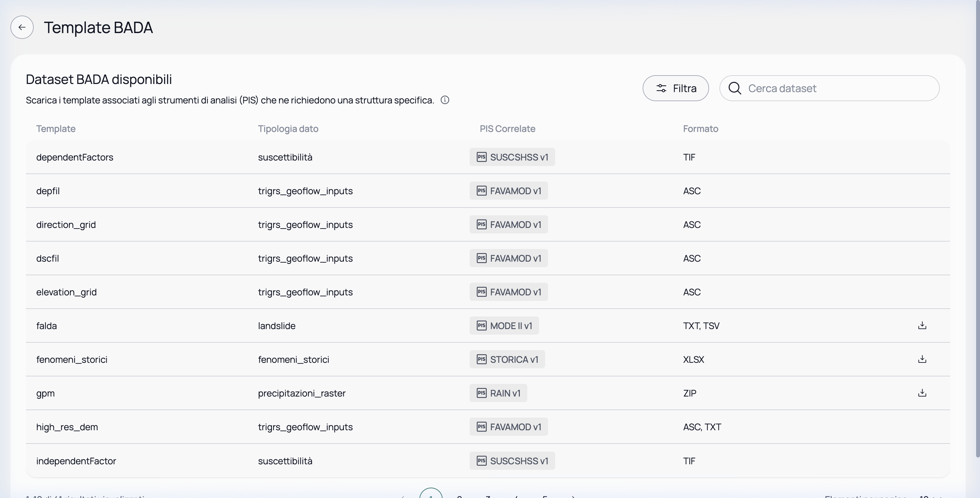The image size is (980, 498).
Task: Download the falda template
Action: (x=922, y=326)
